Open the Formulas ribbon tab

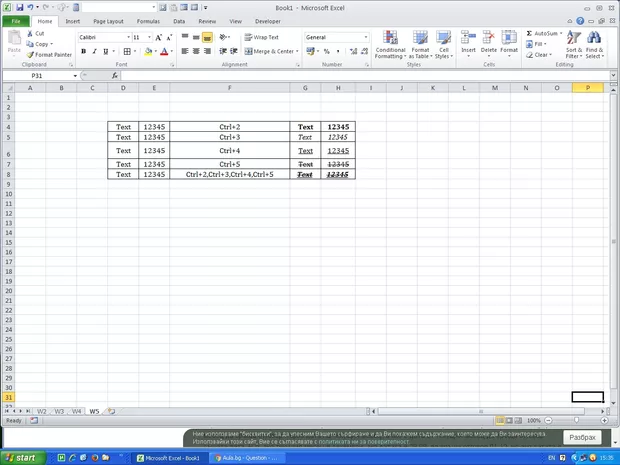(148, 20)
